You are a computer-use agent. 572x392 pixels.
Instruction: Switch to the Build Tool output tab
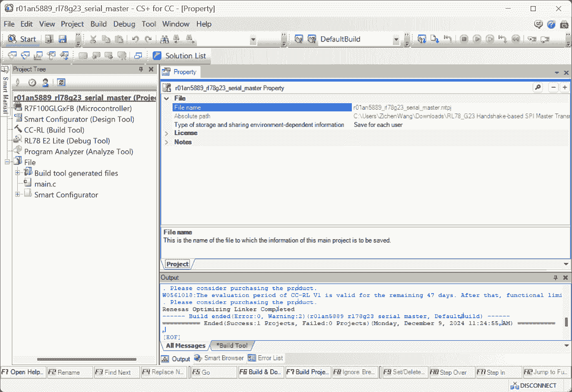(232, 345)
